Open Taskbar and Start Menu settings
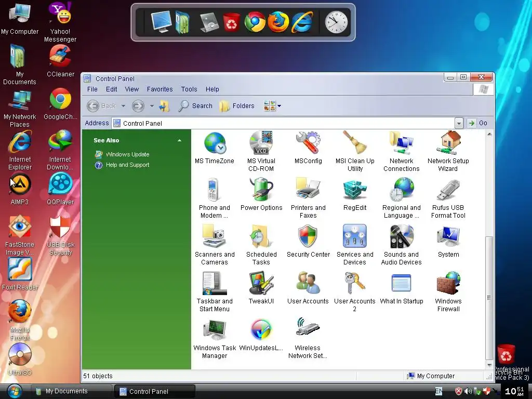The image size is (532, 399). click(x=215, y=292)
